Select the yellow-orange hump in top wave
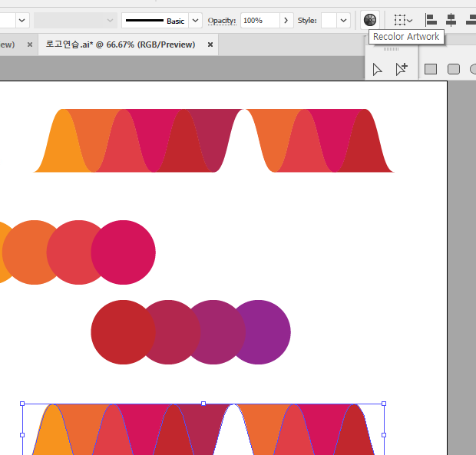 click(x=62, y=146)
